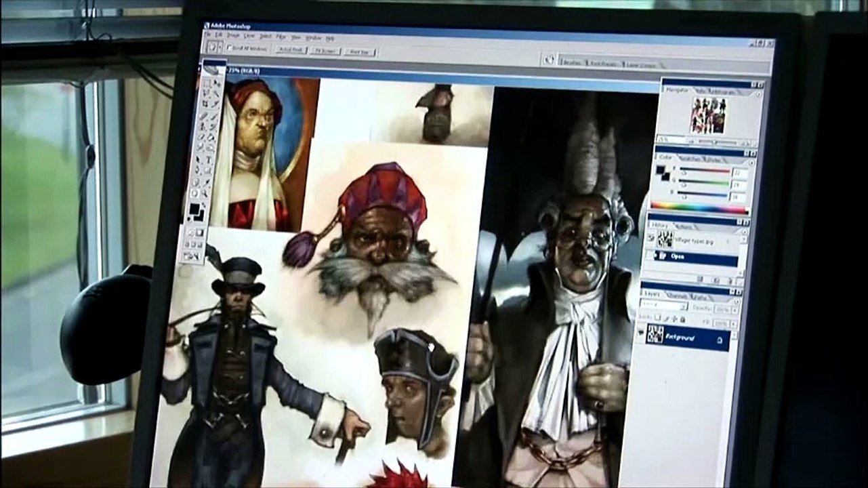Open the Filter menu
868x488 pixels.
pos(281,37)
